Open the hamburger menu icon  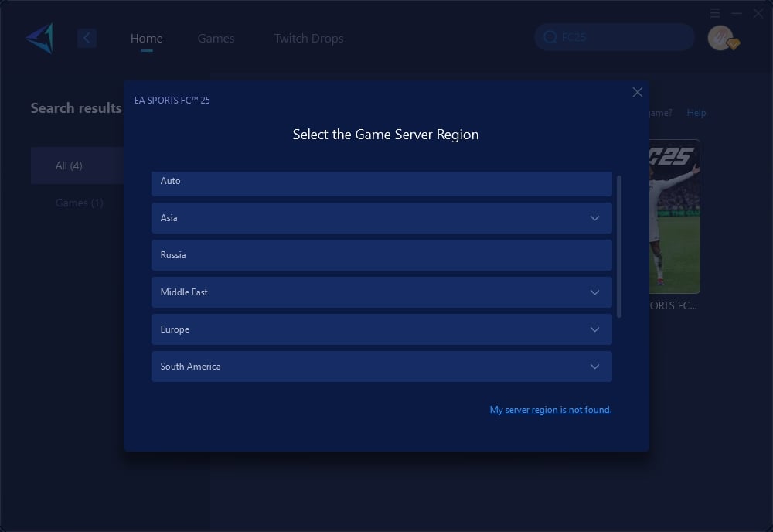point(715,13)
